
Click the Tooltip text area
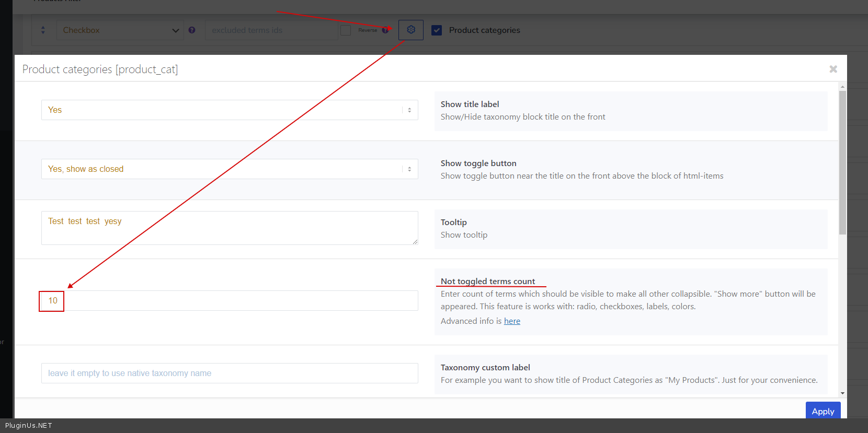click(x=230, y=228)
